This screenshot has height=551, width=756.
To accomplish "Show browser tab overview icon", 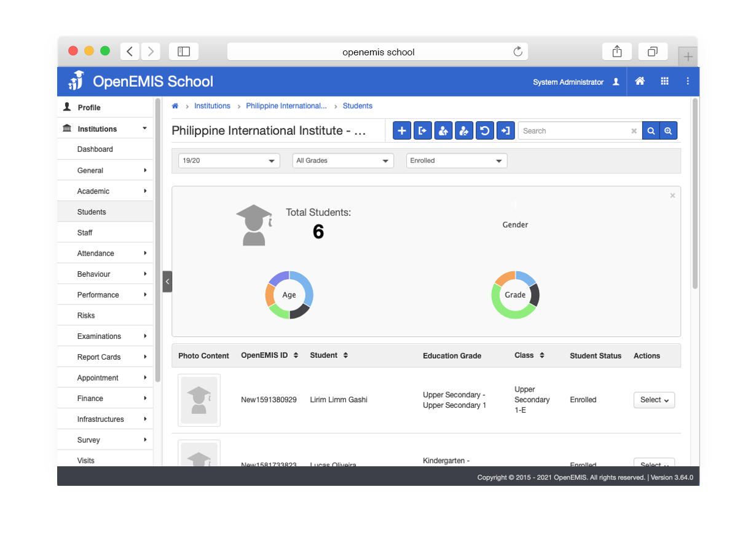I will tap(653, 52).
